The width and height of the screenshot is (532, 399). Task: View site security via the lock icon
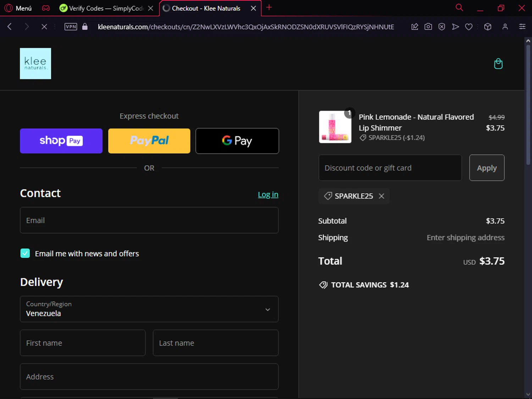click(85, 27)
